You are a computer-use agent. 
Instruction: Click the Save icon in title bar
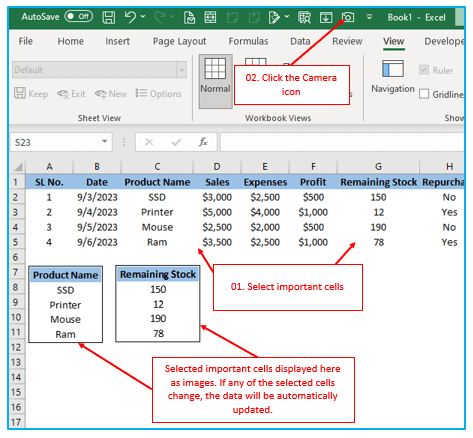pos(109,17)
